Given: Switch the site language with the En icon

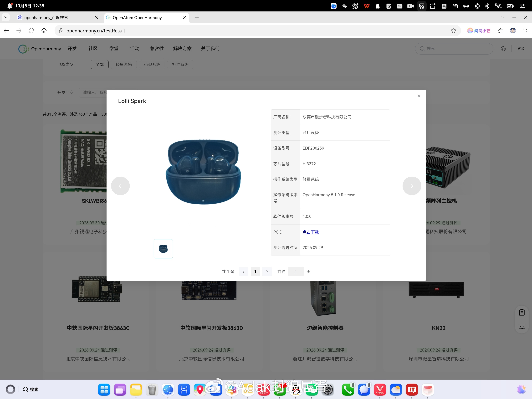Looking at the screenshot, I should click(503, 49).
